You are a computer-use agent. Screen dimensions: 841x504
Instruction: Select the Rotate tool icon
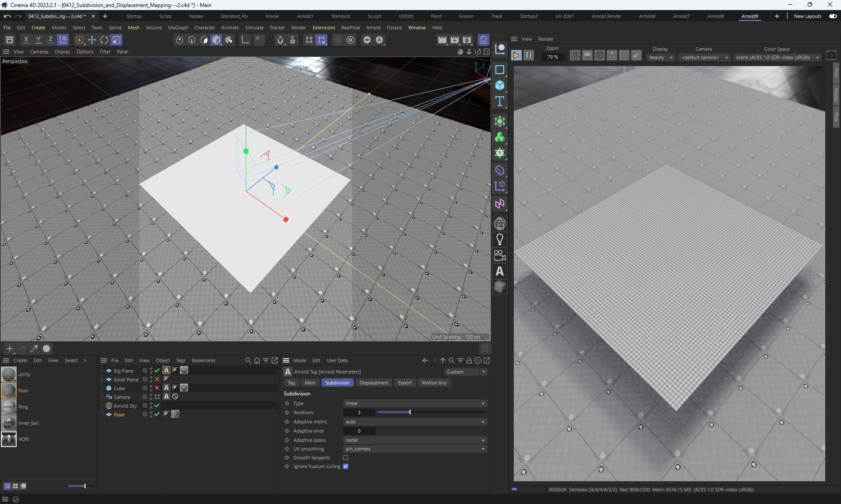pos(104,40)
